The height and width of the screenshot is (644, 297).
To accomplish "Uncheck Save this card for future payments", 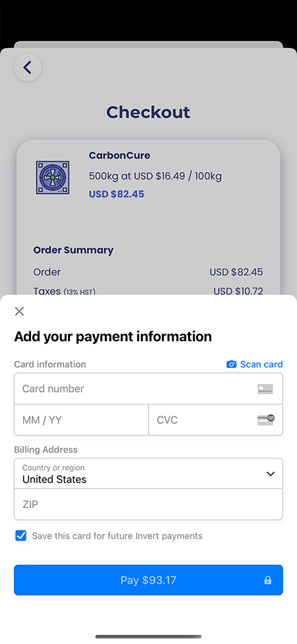I will pyautogui.click(x=20, y=536).
